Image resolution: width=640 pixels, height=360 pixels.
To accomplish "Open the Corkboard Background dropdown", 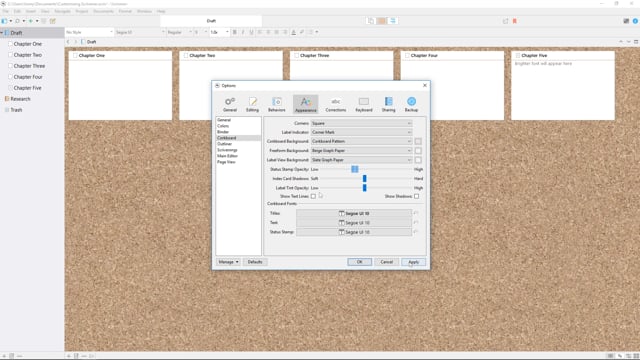I will (x=361, y=141).
